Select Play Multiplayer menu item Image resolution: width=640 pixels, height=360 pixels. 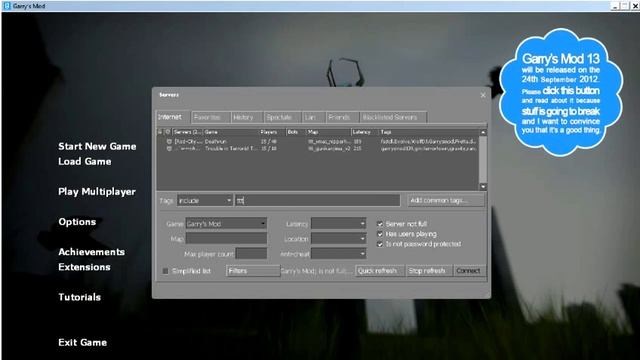pos(97,192)
